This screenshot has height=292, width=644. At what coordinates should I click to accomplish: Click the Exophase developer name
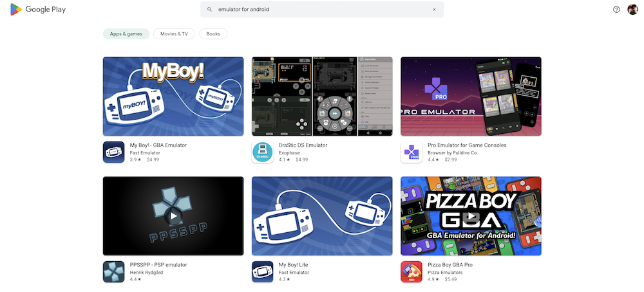click(x=289, y=153)
